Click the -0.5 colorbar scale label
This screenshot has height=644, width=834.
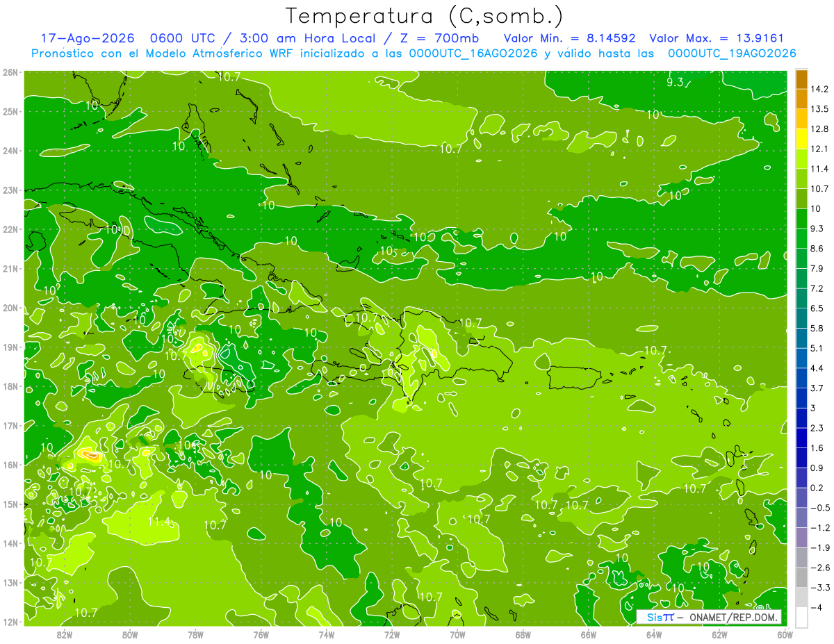819,508
